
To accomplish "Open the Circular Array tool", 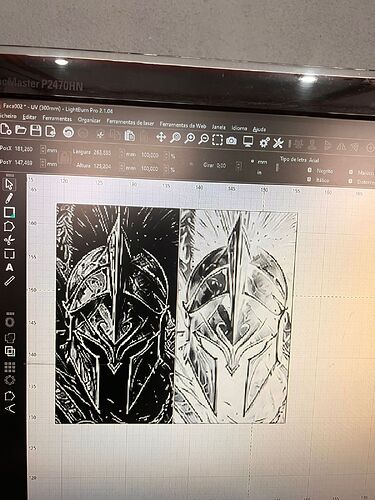I will pos(10,380).
